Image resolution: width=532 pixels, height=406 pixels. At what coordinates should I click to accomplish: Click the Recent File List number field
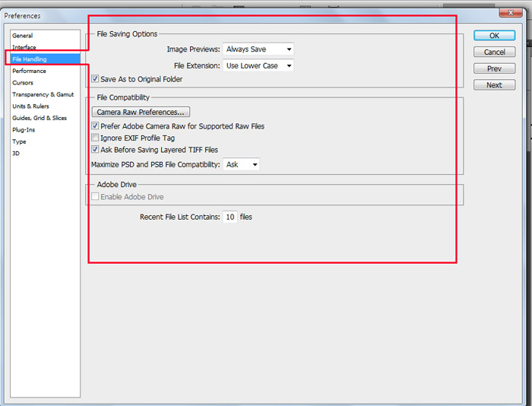tap(230, 217)
